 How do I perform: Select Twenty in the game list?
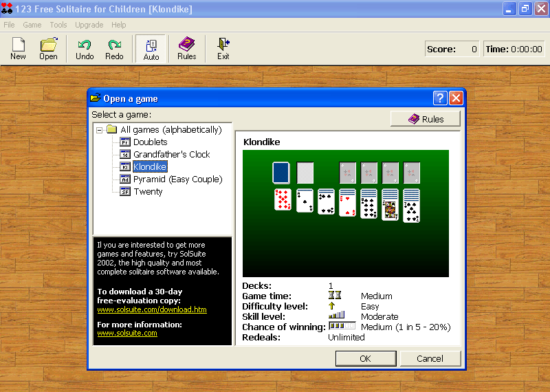tap(148, 192)
